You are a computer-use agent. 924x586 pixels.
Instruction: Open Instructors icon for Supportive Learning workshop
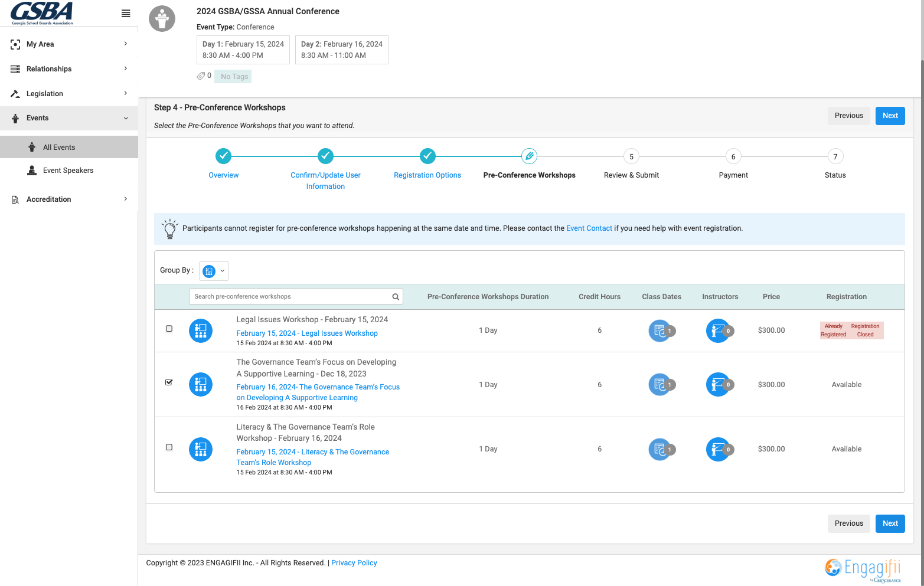pyautogui.click(x=718, y=385)
